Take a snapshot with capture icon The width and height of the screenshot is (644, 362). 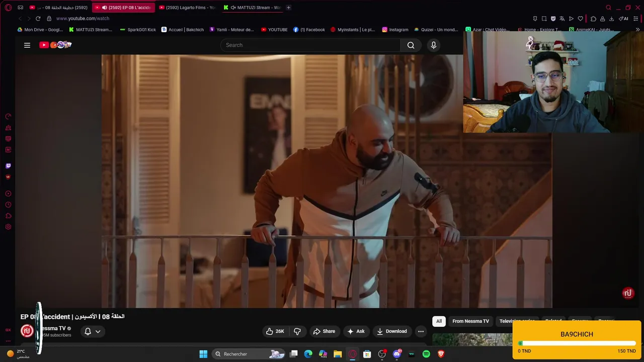point(544,19)
